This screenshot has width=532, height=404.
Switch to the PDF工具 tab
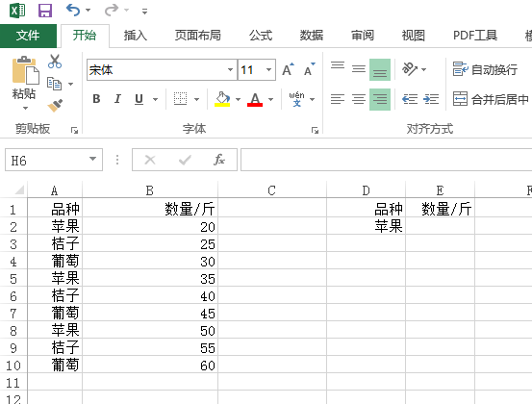click(475, 36)
